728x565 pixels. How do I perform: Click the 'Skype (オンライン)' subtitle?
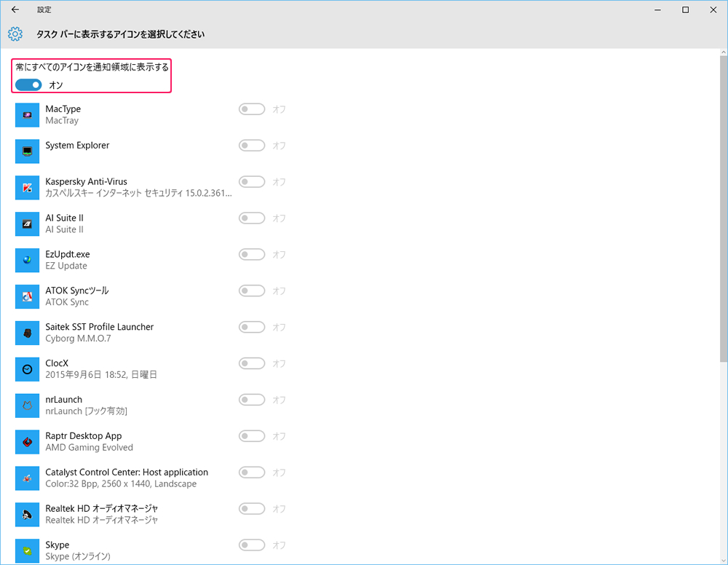78,557
